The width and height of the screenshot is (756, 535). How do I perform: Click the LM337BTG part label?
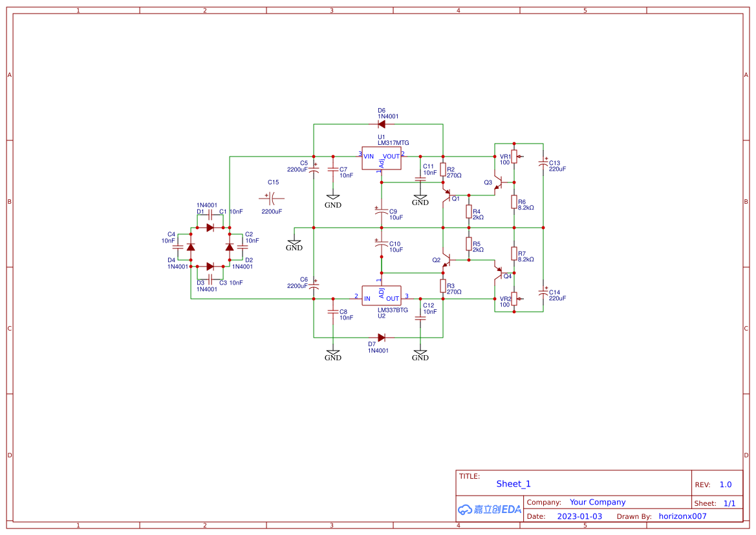pyautogui.click(x=393, y=310)
